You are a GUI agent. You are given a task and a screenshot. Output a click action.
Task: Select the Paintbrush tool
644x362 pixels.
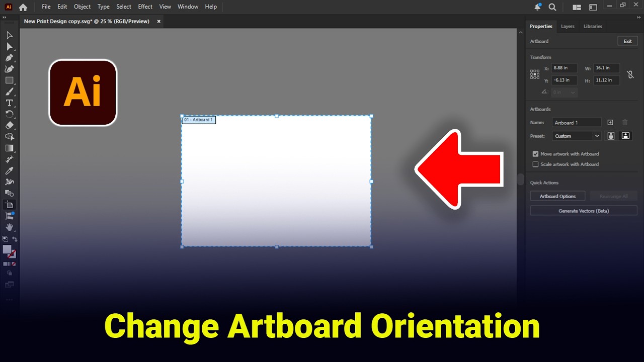click(10, 92)
